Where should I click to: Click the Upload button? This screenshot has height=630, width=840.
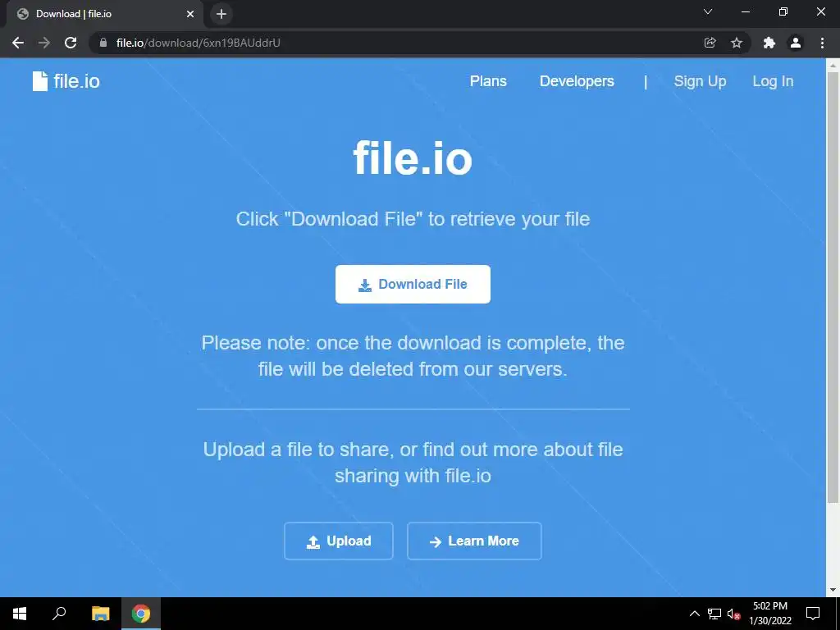(x=339, y=541)
